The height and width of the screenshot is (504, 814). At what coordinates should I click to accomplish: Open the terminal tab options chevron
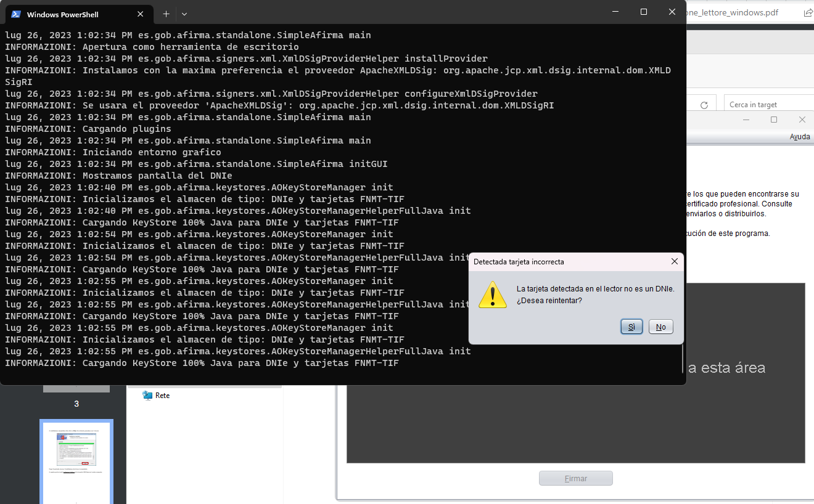[x=183, y=13]
